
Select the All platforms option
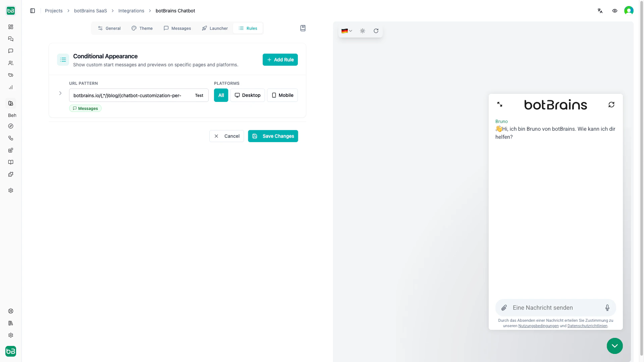tap(221, 95)
